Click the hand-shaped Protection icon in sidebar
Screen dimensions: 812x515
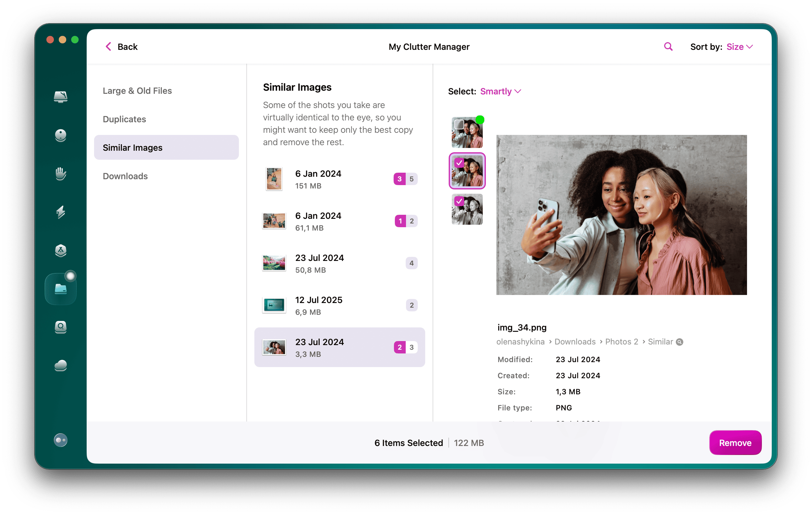[61, 174]
